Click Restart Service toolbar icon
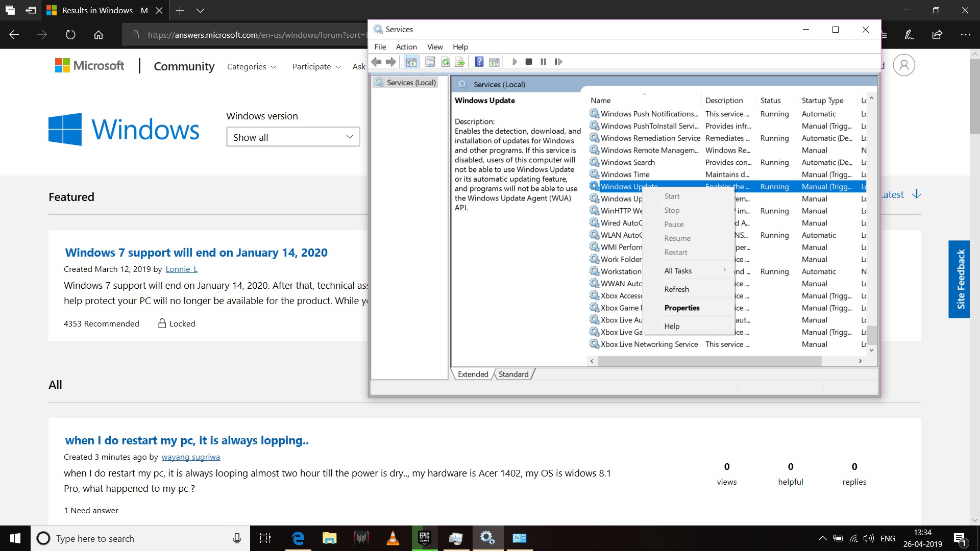 (x=558, y=62)
